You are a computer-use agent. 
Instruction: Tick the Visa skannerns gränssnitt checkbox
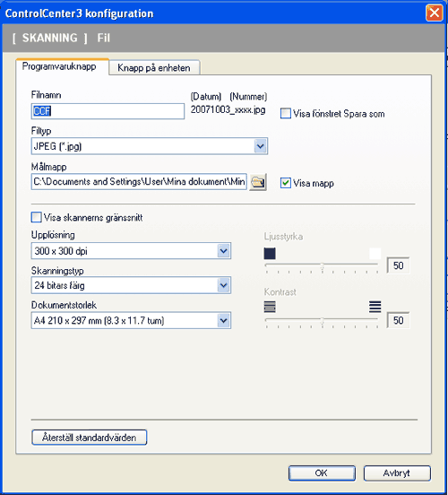[36, 217]
